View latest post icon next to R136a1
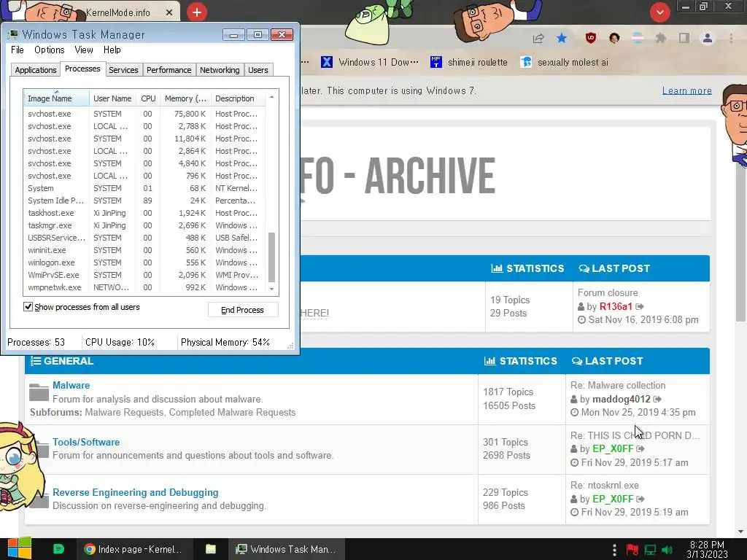This screenshot has height=560, width=747. [640, 306]
